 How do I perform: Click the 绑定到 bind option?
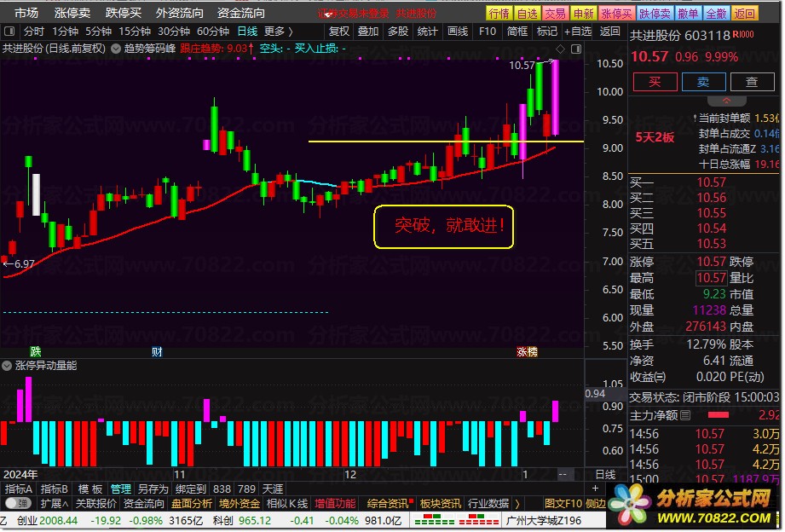(191, 489)
